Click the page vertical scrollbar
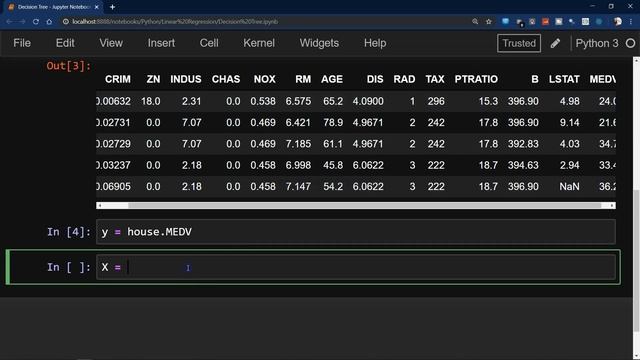The height and width of the screenshot is (360, 640). (636, 260)
